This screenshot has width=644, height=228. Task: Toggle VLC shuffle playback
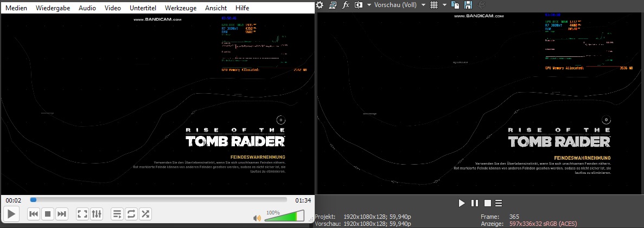click(x=145, y=213)
